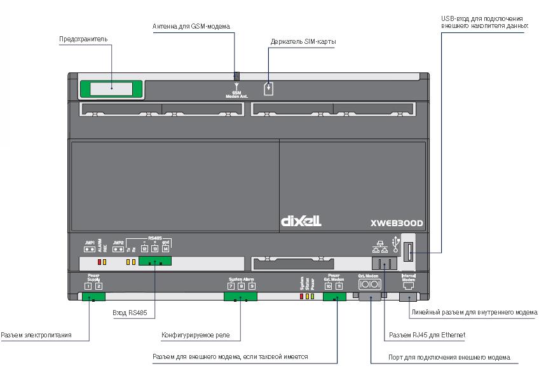Click 'Разъем RJ45 для Ethernet' label
The image size is (539, 392).
427,335
